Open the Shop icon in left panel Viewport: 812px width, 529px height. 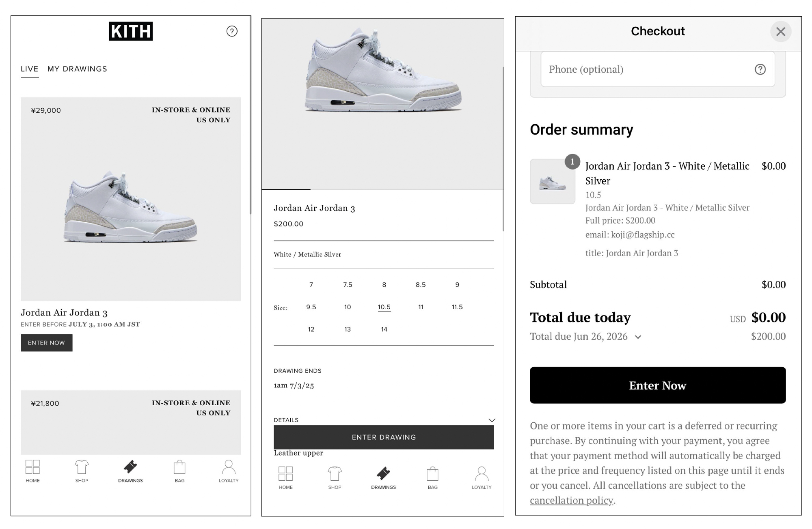coord(82,471)
